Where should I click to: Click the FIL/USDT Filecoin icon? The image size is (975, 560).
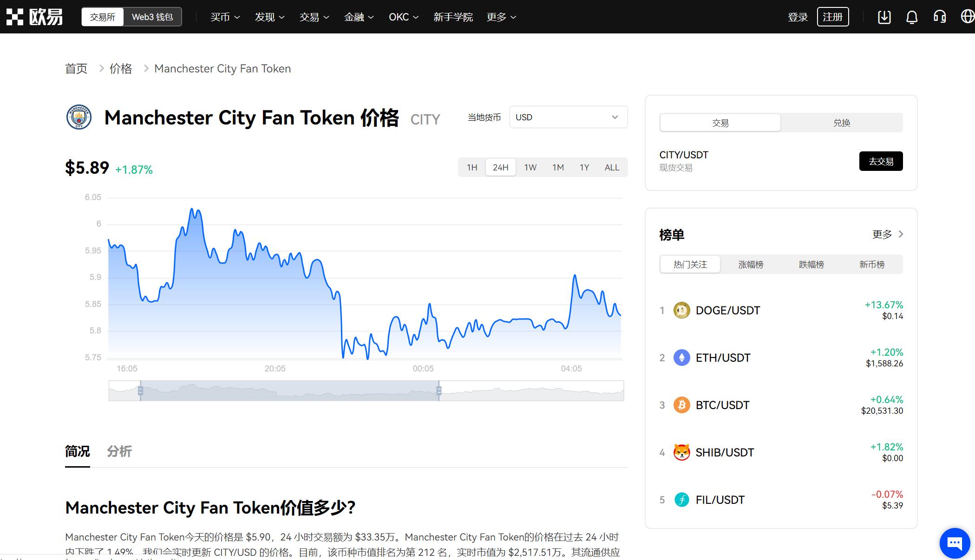coord(682,500)
